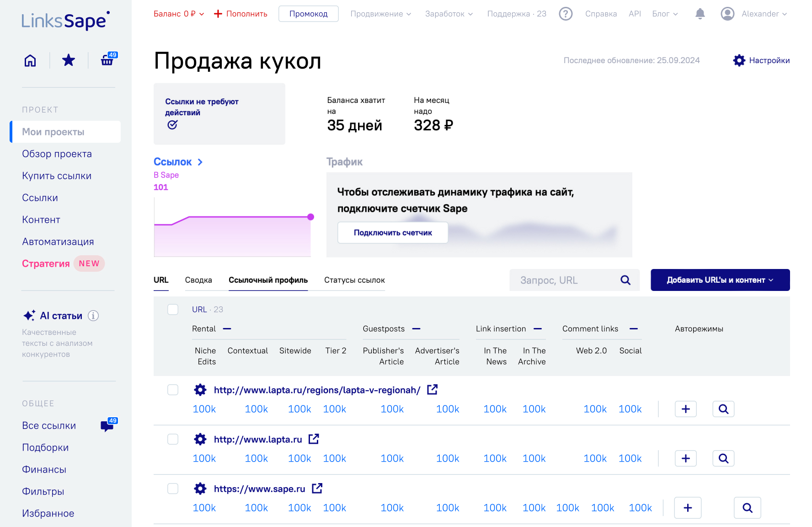The height and width of the screenshot is (527, 812).
Task: Open external link icon for https://www.sape.ru
Action: coord(317,488)
